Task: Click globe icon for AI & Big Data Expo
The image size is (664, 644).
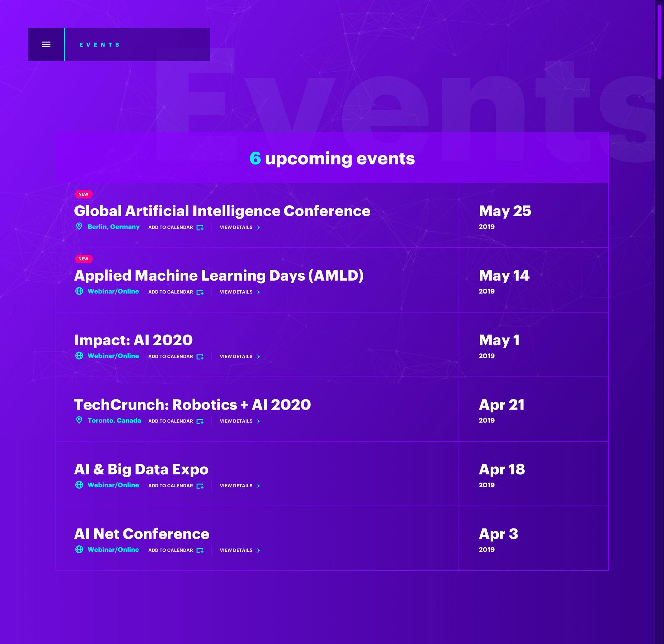Action: coord(79,485)
